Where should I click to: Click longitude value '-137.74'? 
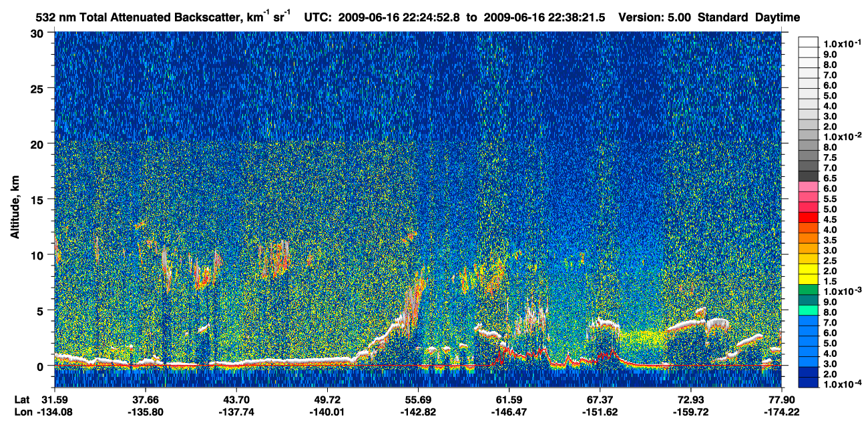pyautogui.click(x=236, y=412)
